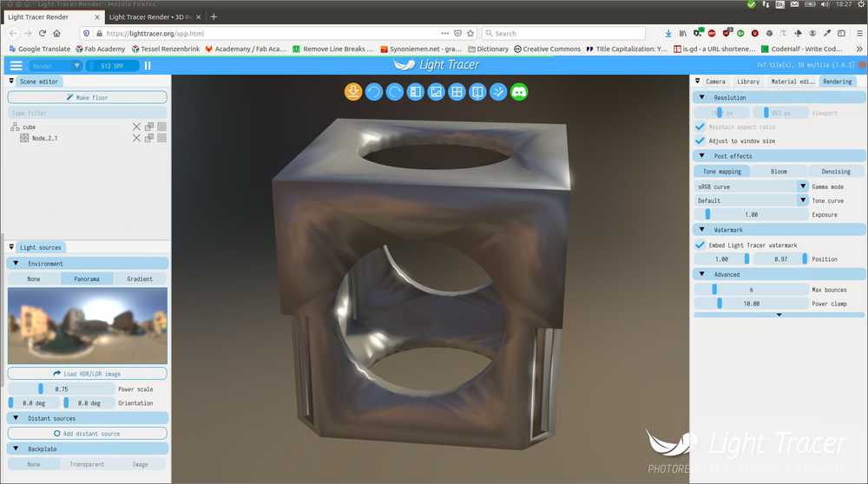
Task: Toggle Maintain aspect ratio checkbox
Action: click(700, 127)
